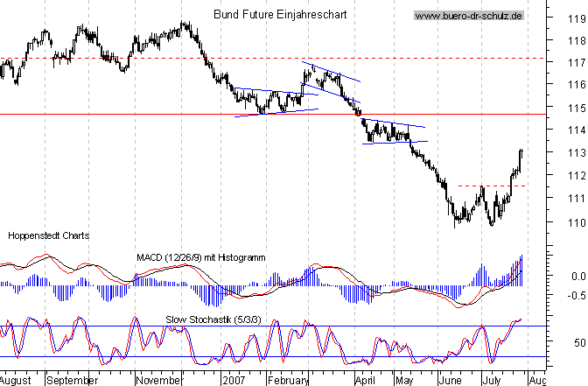Image resolution: width=588 pixels, height=386 pixels.
Task: Select the 'February' label on the time axis
Action: tap(288, 381)
